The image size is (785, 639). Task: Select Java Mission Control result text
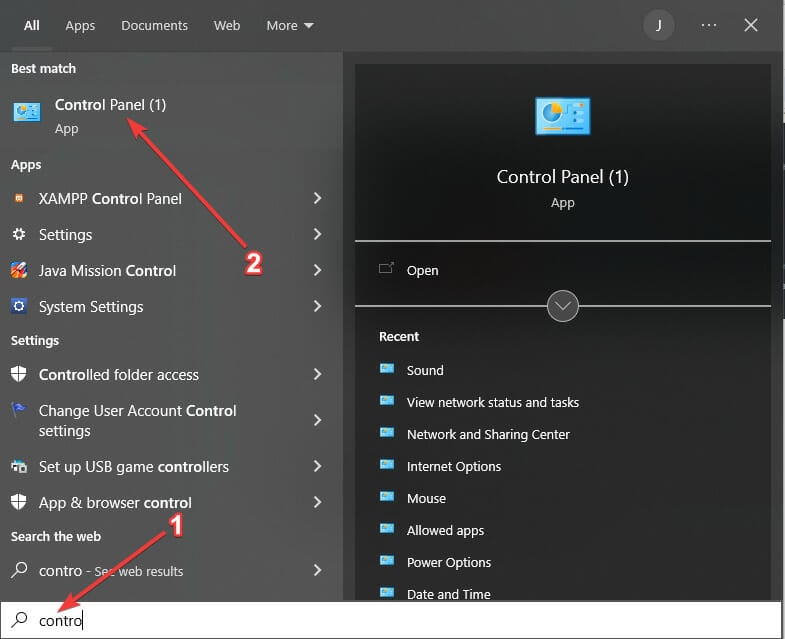108,271
